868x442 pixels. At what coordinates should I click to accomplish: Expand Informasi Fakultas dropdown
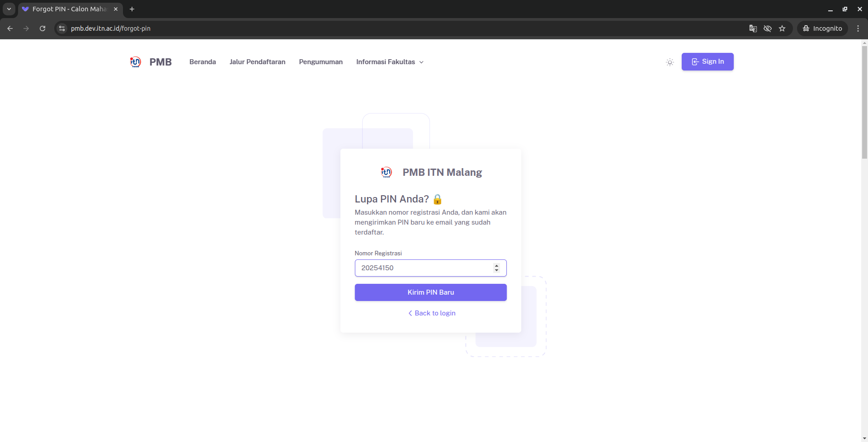pyautogui.click(x=390, y=62)
